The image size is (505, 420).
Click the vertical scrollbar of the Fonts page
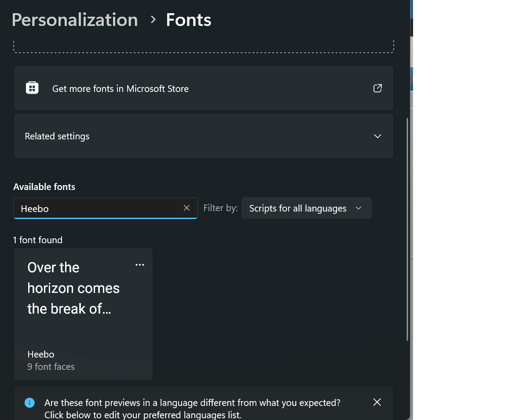pos(407,229)
